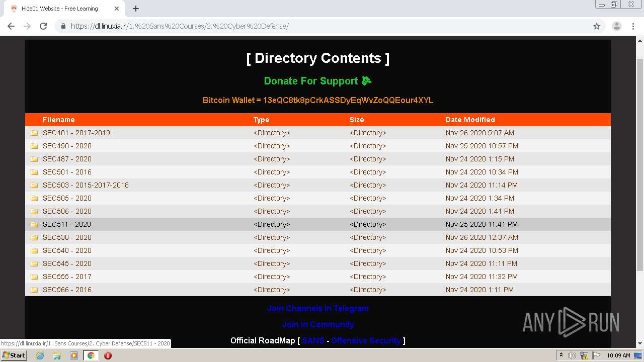The height and width of the screenshot is (362, 644).
Task: Click folder icon of SEC401 - 2017-2019
Action: [x=34, y=133]
